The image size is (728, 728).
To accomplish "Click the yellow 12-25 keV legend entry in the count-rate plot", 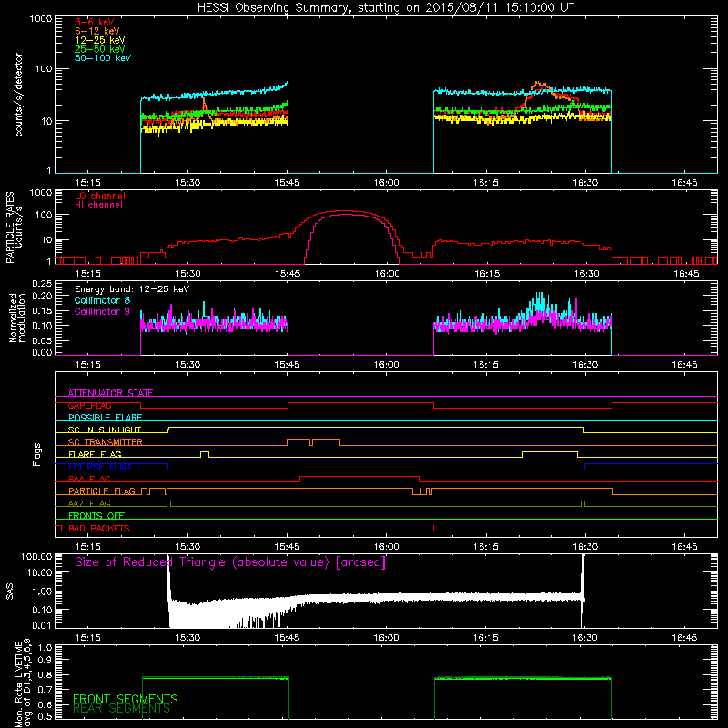I will click(x=100, y=40).
